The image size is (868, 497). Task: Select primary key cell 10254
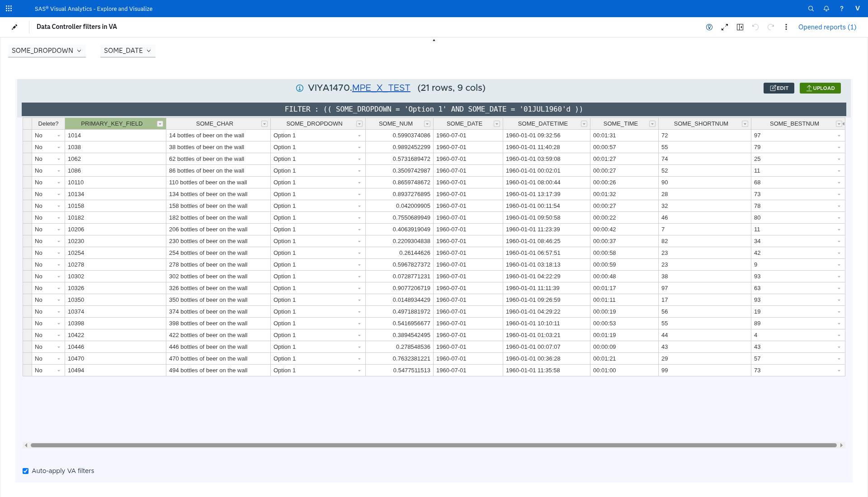pyautogui.click(x=115, y=253)
